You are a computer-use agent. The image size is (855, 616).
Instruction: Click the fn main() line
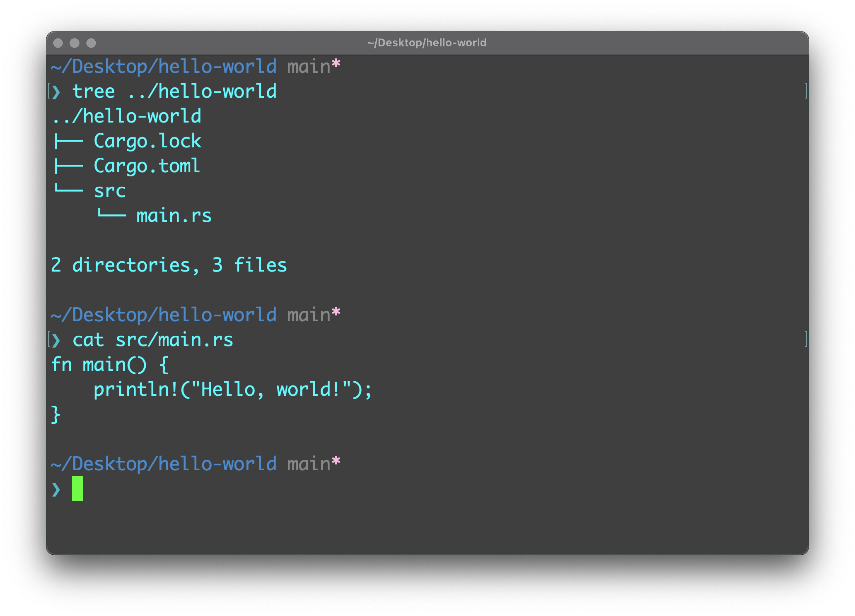click(110, 365)
